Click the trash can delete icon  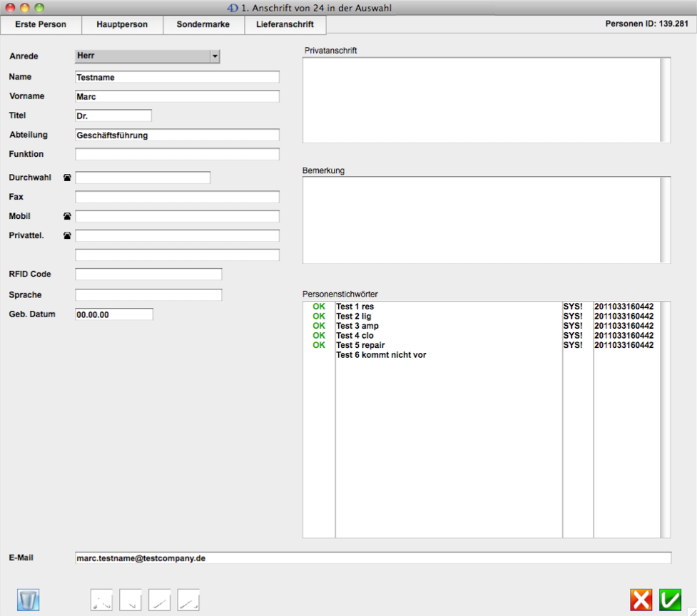coord(28,600)
